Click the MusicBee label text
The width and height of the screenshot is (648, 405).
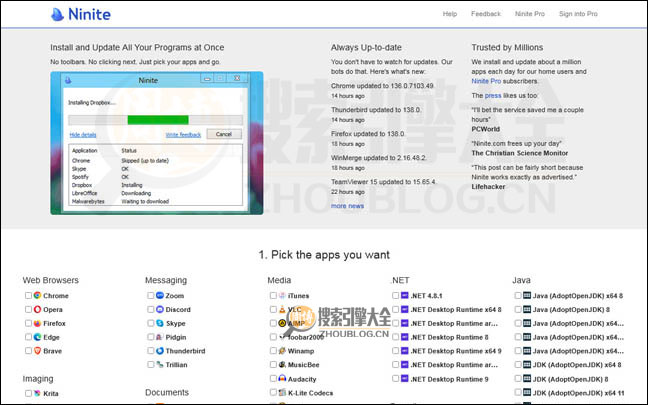pos(303,365)
